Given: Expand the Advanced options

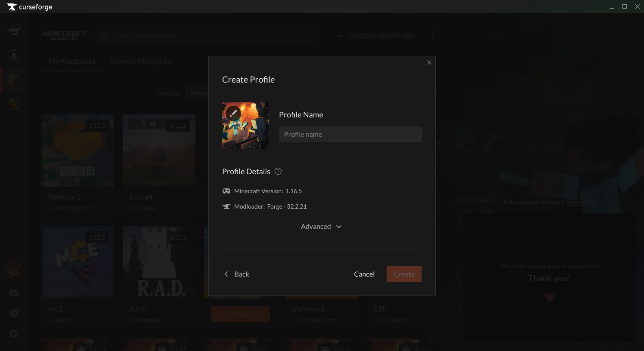Looking at the screenshot, I should point(322,226).
